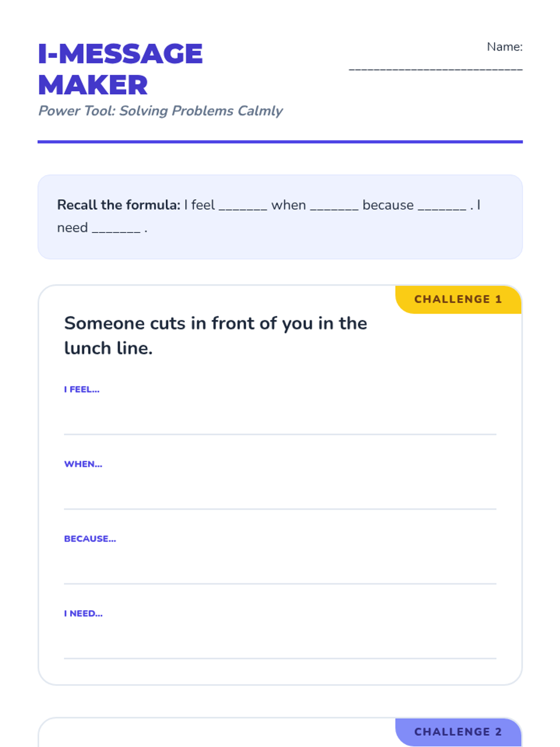Click the yellow Challenge 1 badge
Screen dimensions: 560x747
[x=458, y=299]
